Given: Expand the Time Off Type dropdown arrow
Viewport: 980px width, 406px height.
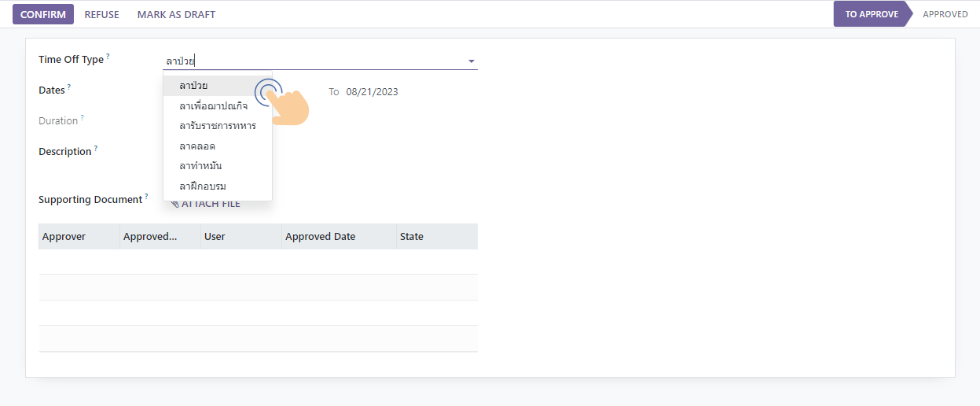Looking at the screenshot, I should pyautogui.click(x=471, y=61).
